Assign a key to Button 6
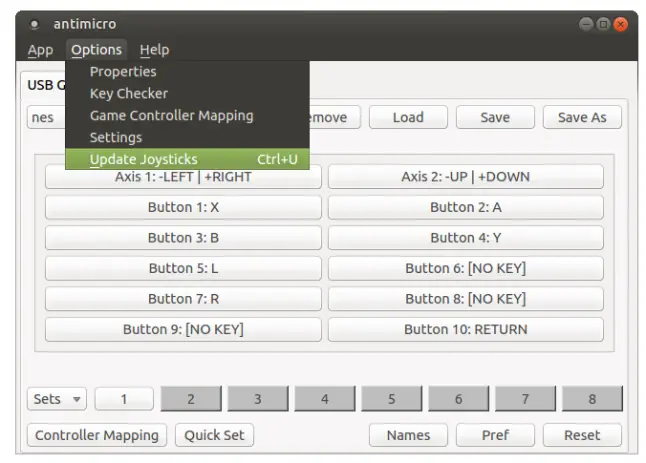This screenshot has width=646, height=463. 466,268
